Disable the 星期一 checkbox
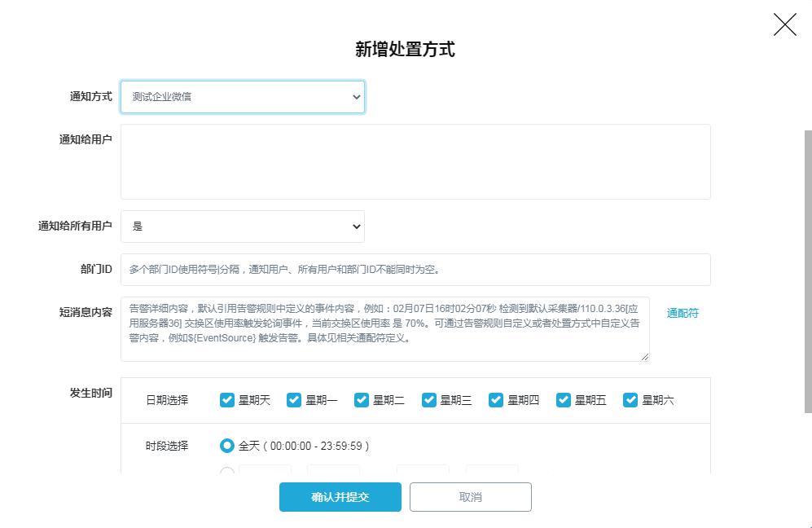 click(x=294, y=400)
